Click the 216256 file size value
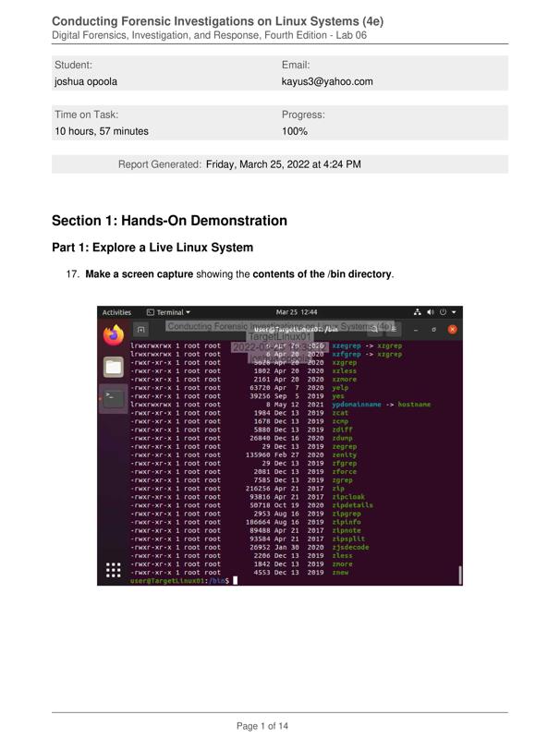This screenshot has width=560, height=739. pos(258,489)
